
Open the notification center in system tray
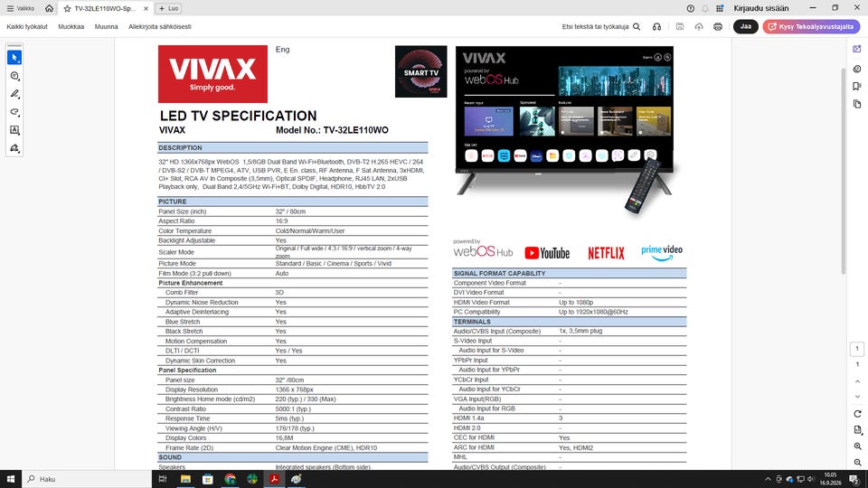(x=854, y=479)
